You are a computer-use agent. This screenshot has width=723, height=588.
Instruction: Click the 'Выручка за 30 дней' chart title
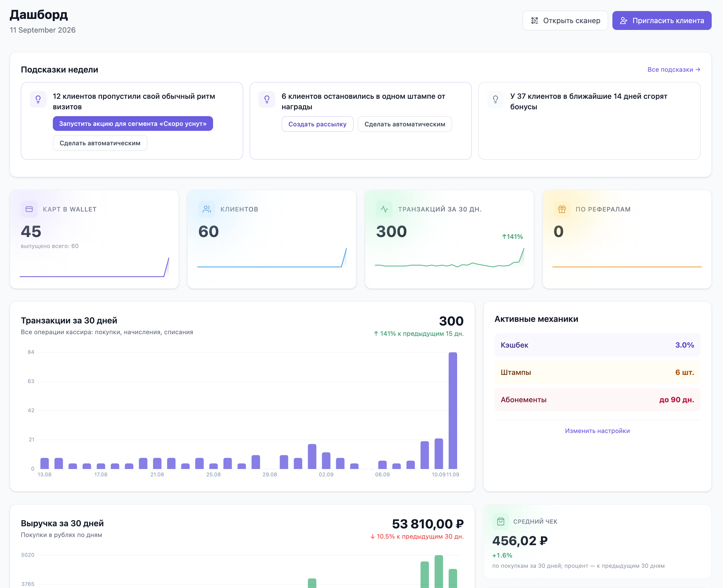coord(62,523)
